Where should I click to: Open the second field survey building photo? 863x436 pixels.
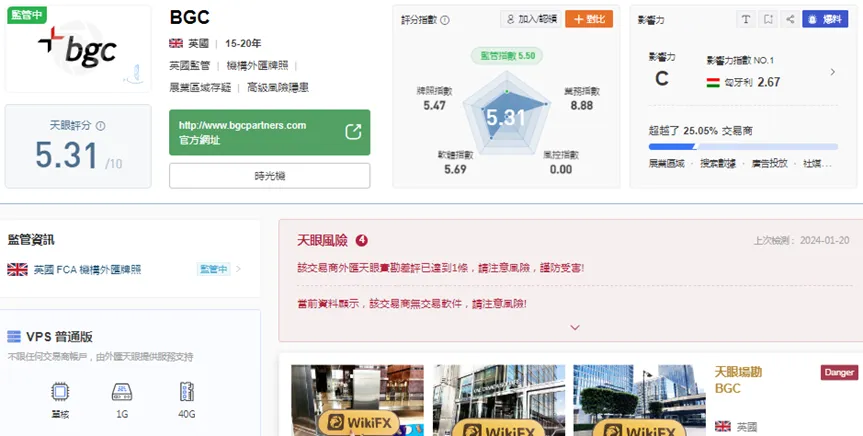click(499, 400)
